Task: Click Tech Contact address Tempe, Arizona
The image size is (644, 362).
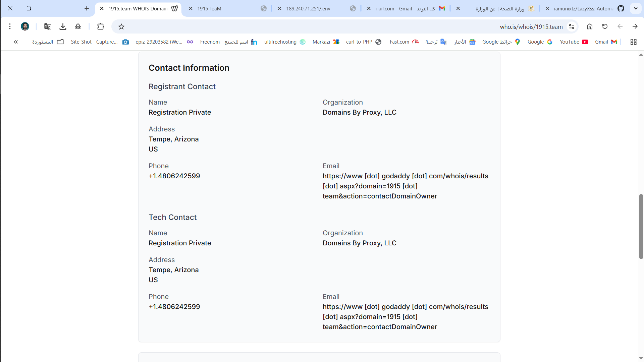Action: tap(173, 270)
